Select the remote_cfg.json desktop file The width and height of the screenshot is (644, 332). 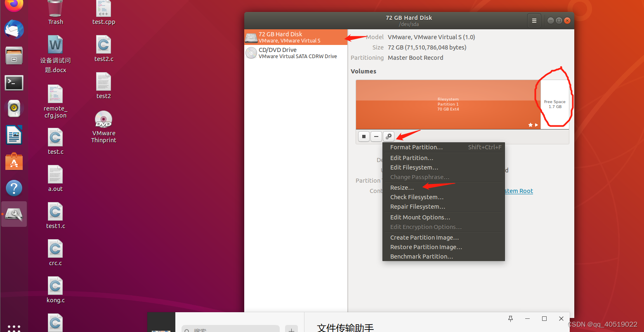point(55,101)
